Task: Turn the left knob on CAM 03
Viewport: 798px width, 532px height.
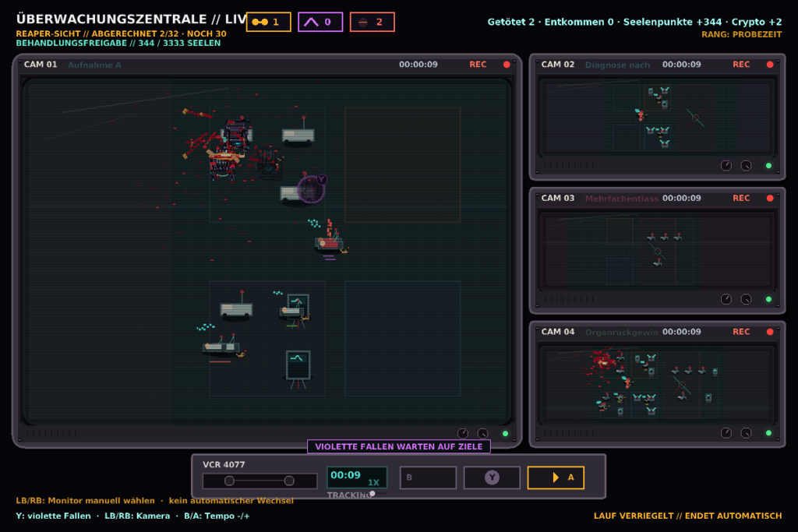Action: [726, 299]
